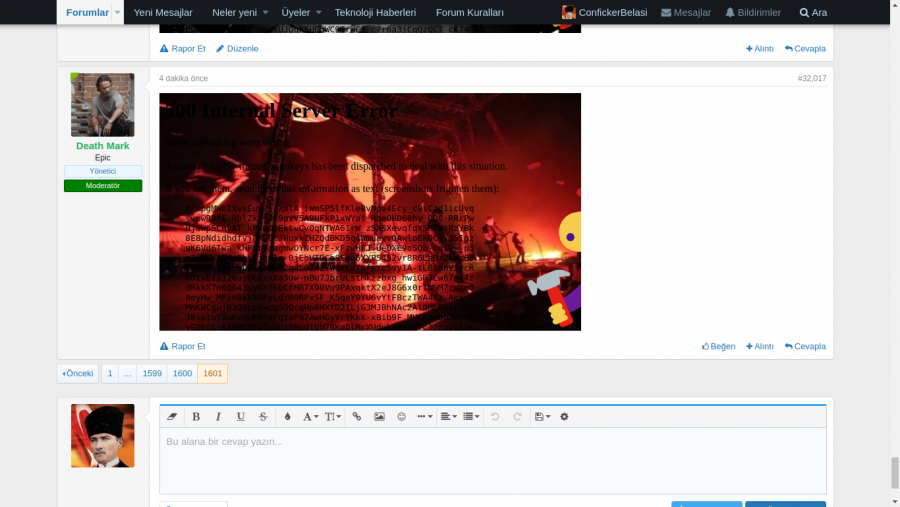Screen dimensions: 900x507
Task: Open the smiley emoji picker
Action: pos(401,417)
